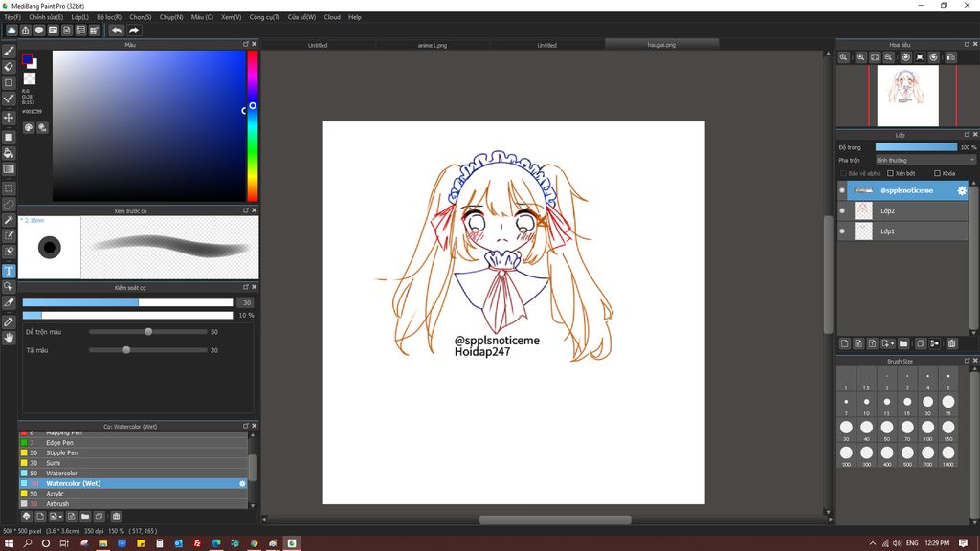Zoom out on the navigator panel
Viewport: 980px width, 551px height.
(x=889, y=57)
